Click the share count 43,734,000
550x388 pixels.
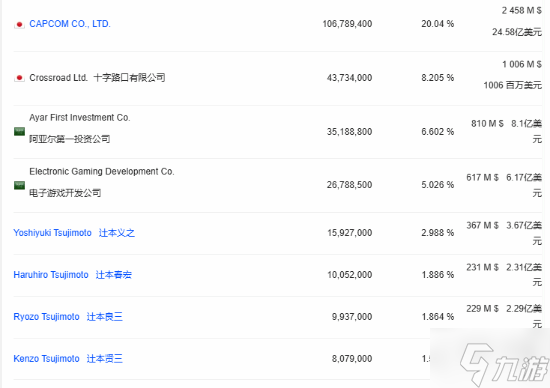point(349,78)
